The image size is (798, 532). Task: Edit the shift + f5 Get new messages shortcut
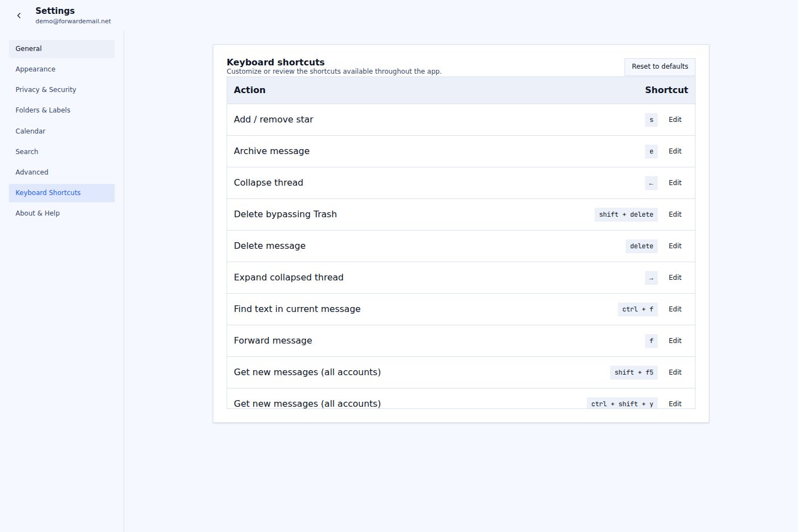click(x=675, y=372)
